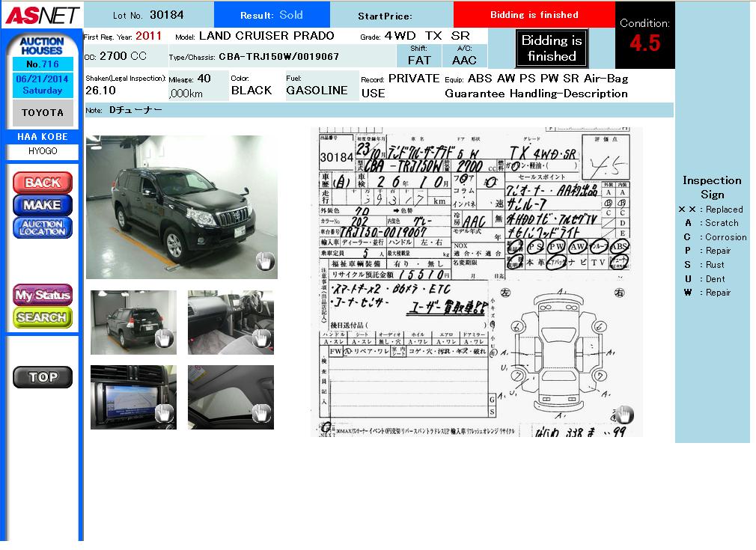Screen dimensions: 756x550
Task: Open the rear view car thumbnail
Action: [133, 322]
